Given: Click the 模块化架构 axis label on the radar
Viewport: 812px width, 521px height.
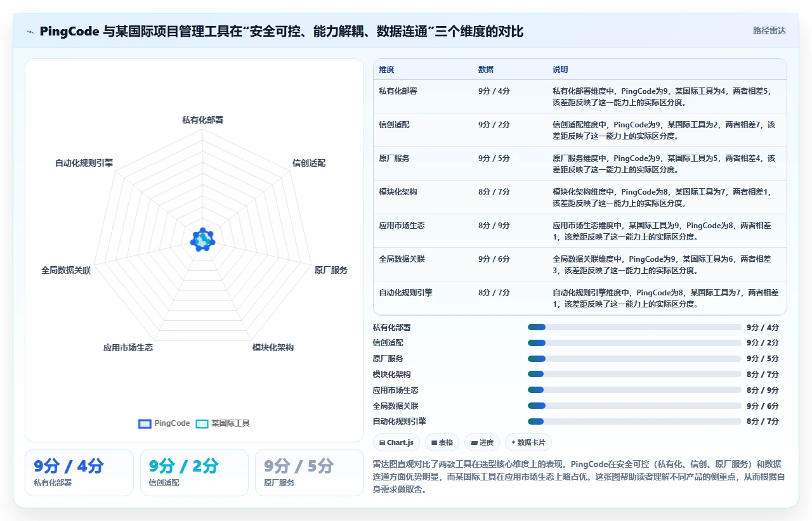Looking at the screenshot, I should click(273, 347).
